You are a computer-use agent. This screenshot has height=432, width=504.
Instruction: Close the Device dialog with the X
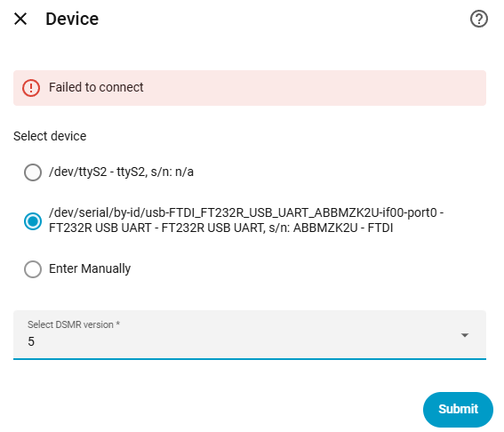click(20, 19)
